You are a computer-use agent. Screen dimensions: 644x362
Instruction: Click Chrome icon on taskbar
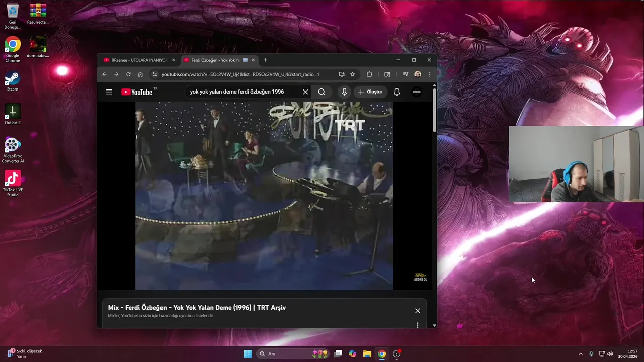pos(382,354)
